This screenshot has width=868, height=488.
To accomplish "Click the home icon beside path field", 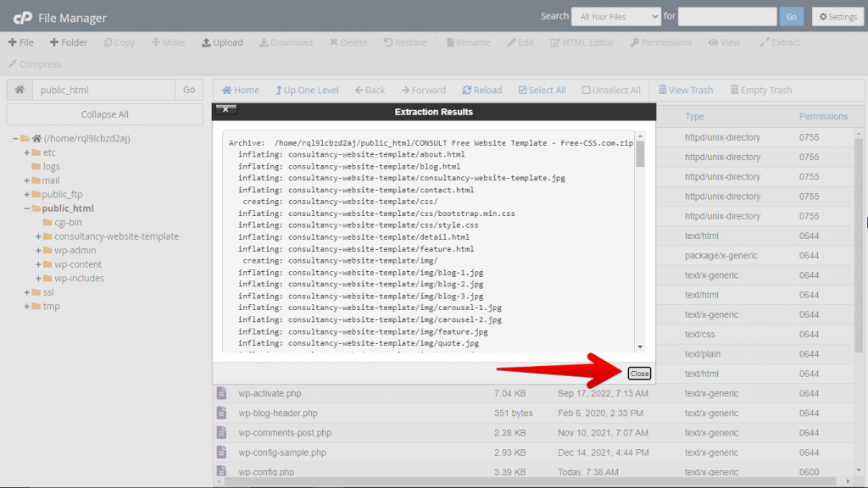I will coord(19,90).
